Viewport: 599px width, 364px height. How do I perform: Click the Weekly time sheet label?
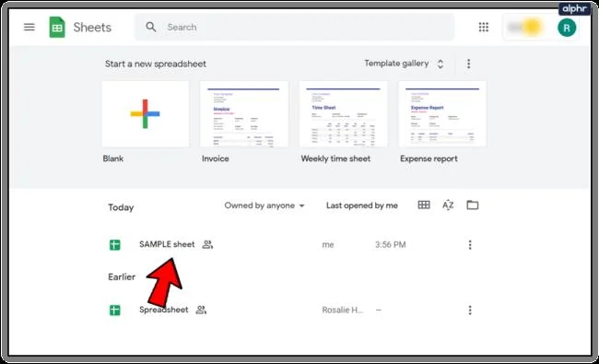click(x=335, y=159)
